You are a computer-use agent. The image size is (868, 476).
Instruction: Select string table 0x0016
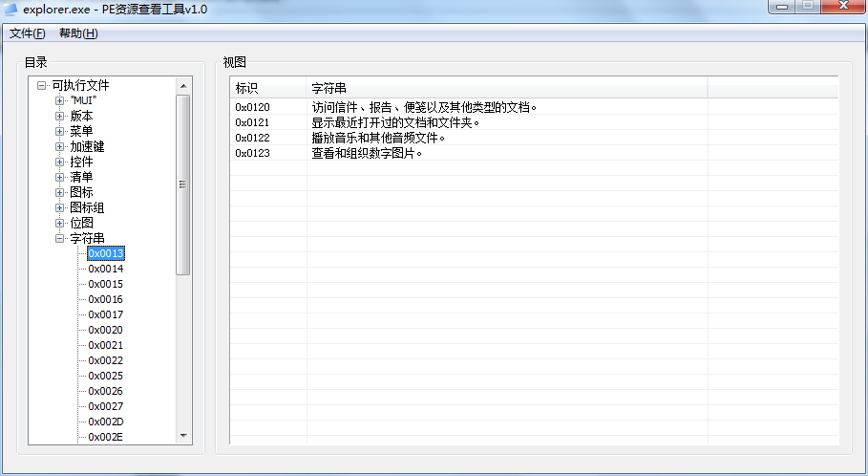click(106, 299)
